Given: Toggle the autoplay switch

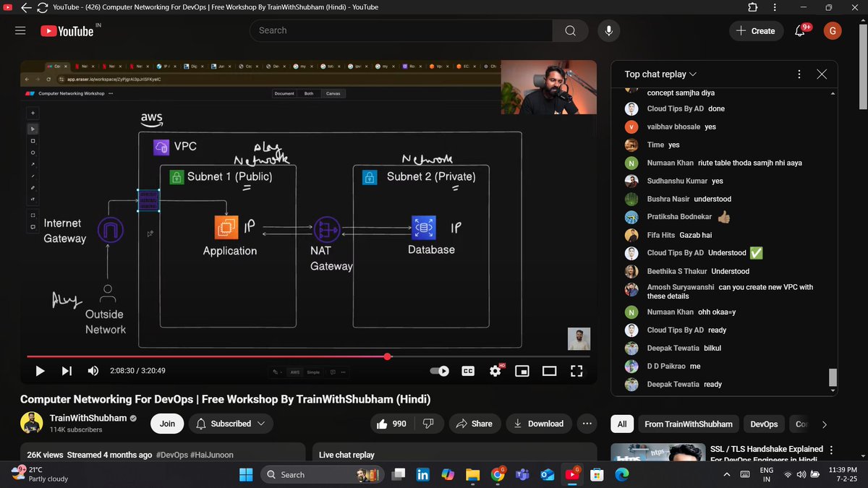Looking at the screenshot, I should tap(440, 371).
